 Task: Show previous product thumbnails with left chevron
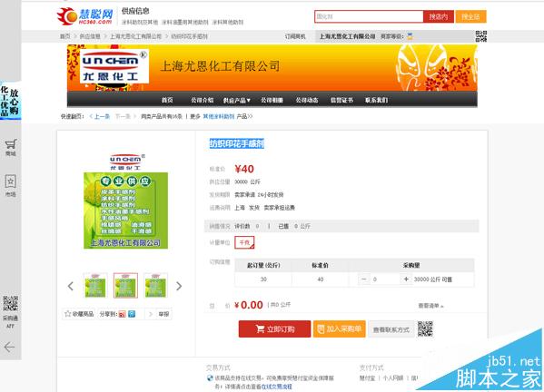tap(71, 286)
